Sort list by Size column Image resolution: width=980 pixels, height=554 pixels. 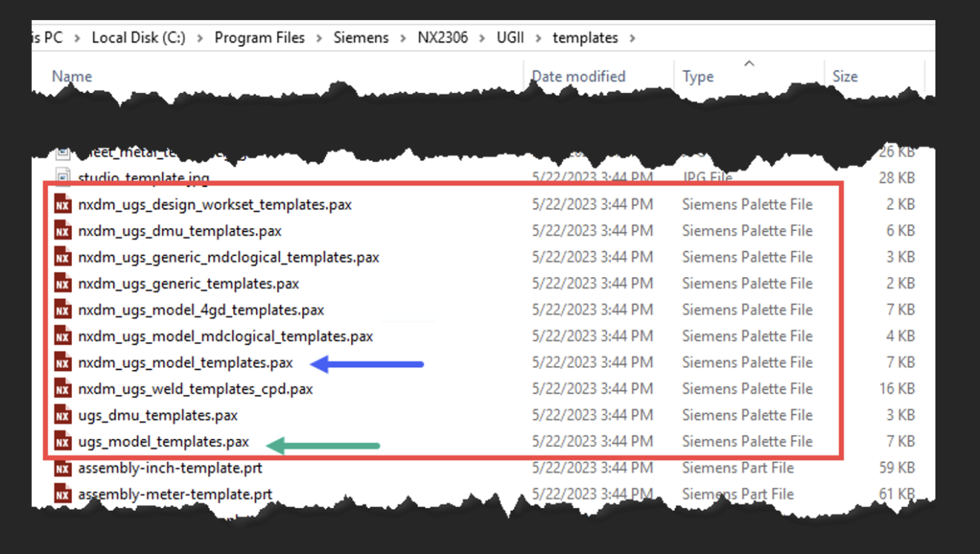[x=845, y=76]
